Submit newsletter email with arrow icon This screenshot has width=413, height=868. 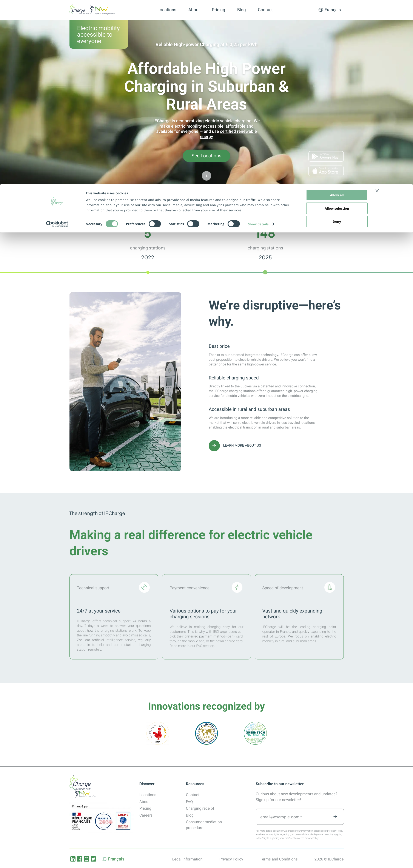click(335, 816)
